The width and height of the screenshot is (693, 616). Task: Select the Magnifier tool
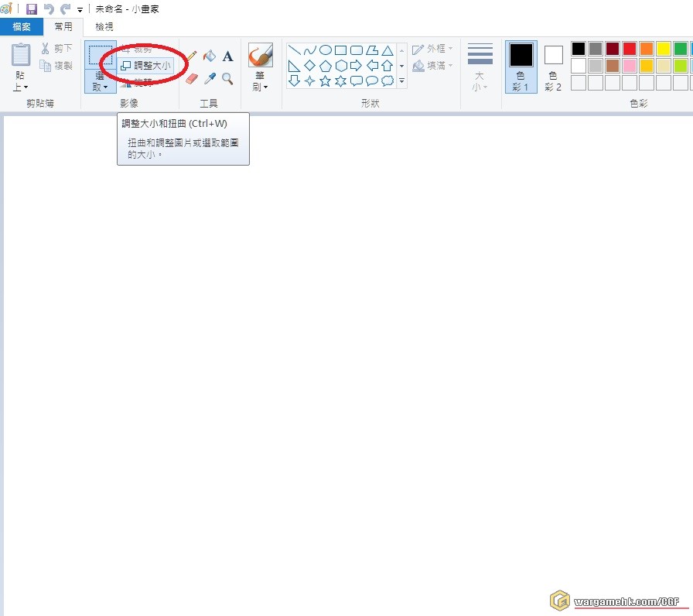[227, 79]
